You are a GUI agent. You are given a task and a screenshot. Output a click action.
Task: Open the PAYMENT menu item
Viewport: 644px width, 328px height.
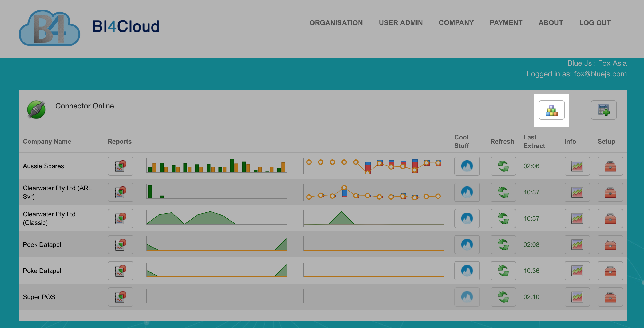[506, 23]
